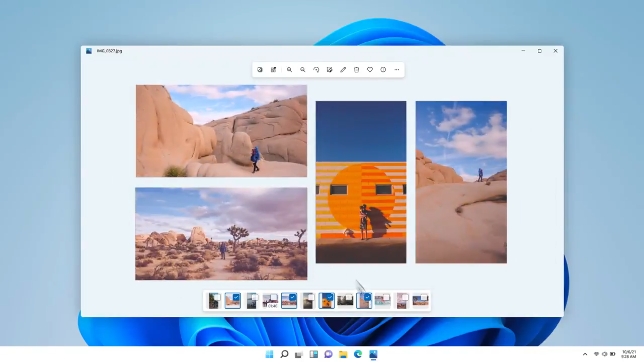Open the Windows Start menu
Screen dimensions: 644x362
(270, 354)
